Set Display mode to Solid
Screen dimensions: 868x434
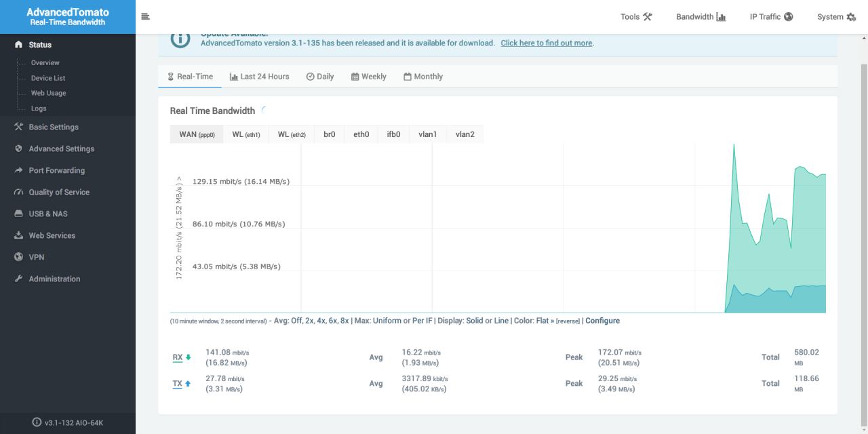(475, 321)
